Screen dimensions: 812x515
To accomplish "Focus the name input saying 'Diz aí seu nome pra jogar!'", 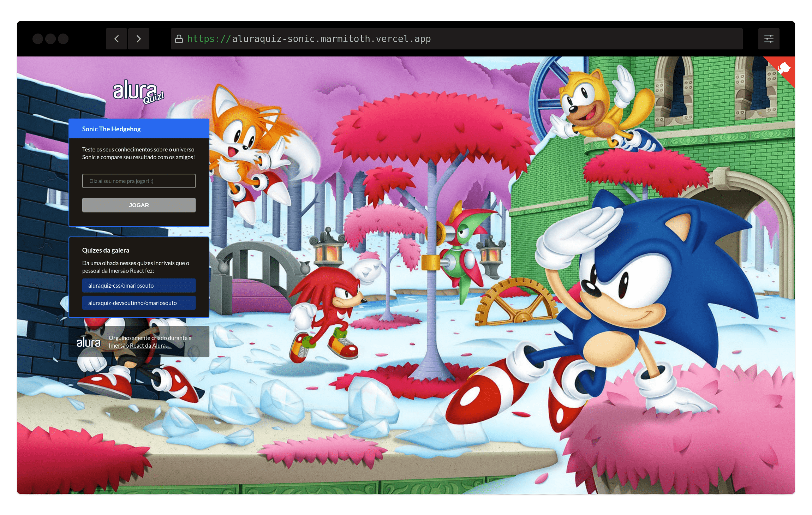I will pos(139,181).
